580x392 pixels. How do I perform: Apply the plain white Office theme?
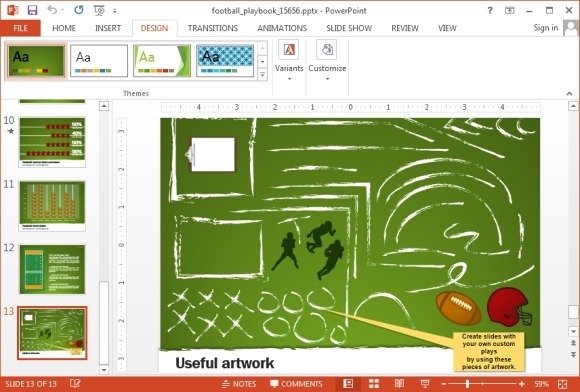[x=99, y=61]
